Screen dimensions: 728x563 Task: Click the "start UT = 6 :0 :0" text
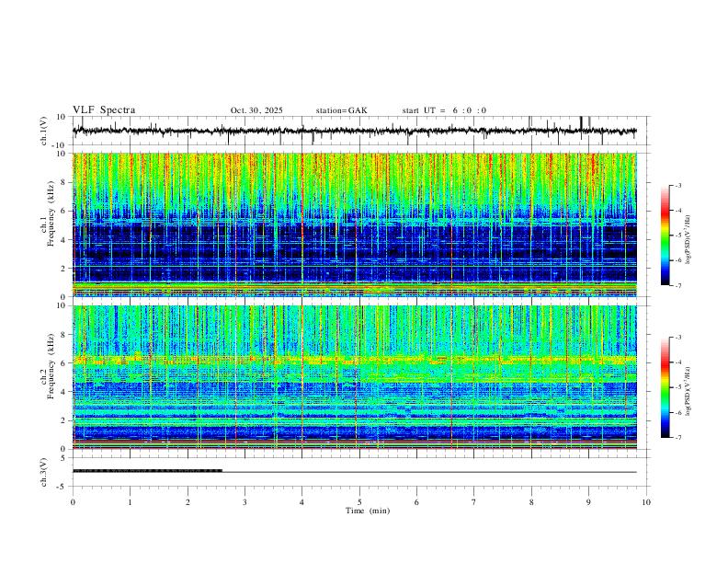(444, 110)
